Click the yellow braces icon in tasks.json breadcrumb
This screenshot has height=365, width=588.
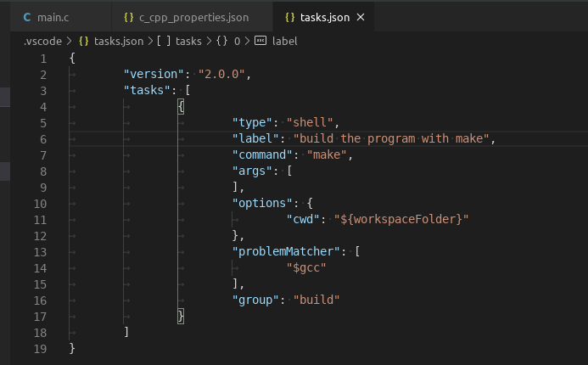pyautogui.click(x=84, y=41)
